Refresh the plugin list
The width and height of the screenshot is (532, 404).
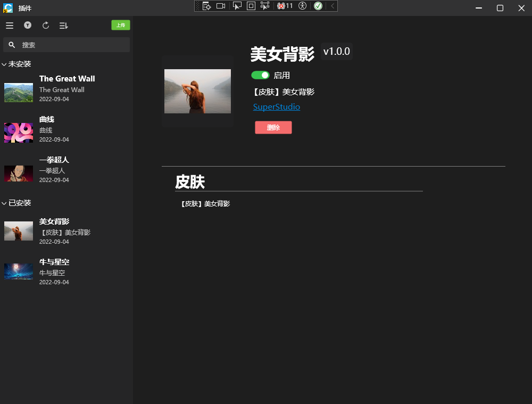click(46, 25)
